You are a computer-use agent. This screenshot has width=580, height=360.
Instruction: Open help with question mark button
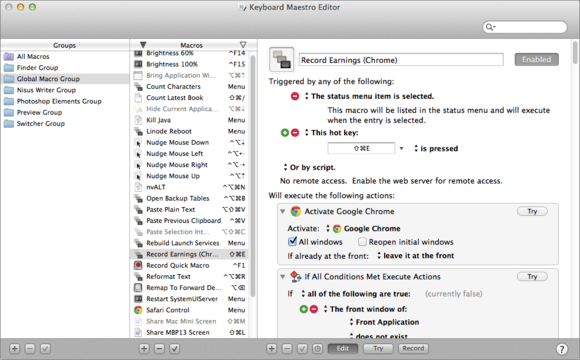pyautogui.click(x=562, y=349)
